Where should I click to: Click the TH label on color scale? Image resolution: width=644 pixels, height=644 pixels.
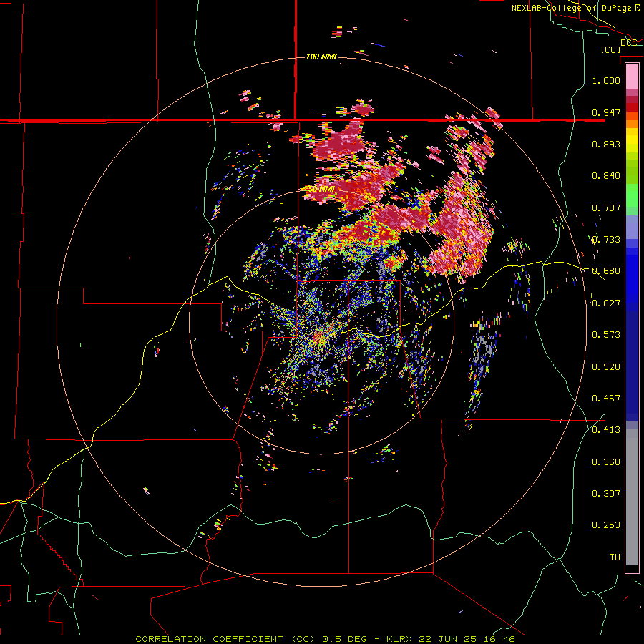point(615,557)
